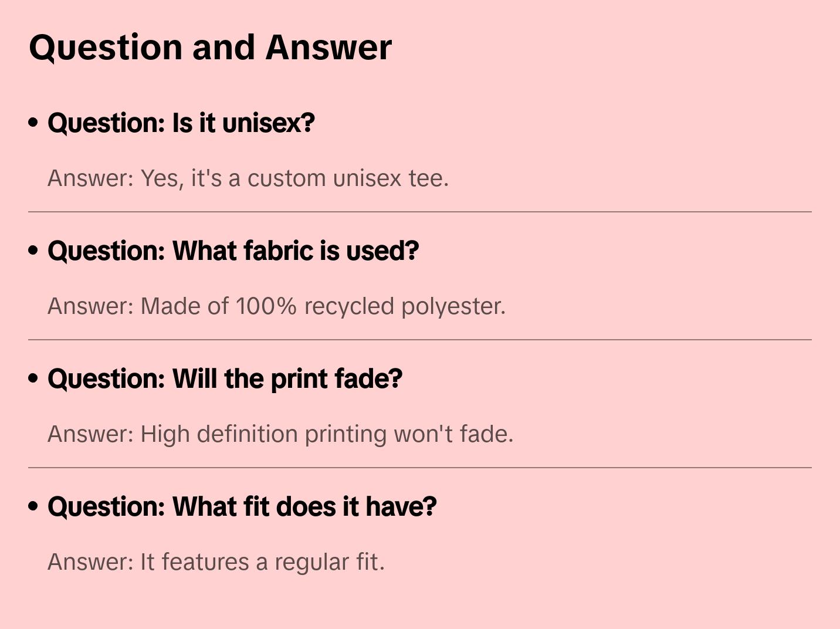Click the divider below the polyester answer
Image resolution: width=840 pixels, height=629 pixels.
point(420,340)
